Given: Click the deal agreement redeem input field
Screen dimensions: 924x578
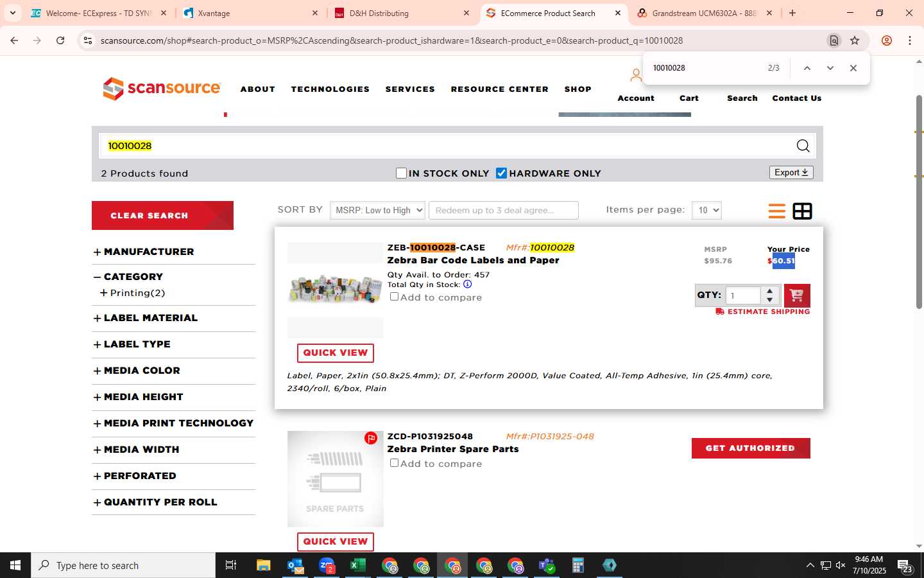Looking at the screenshot, I should point(504,210).
